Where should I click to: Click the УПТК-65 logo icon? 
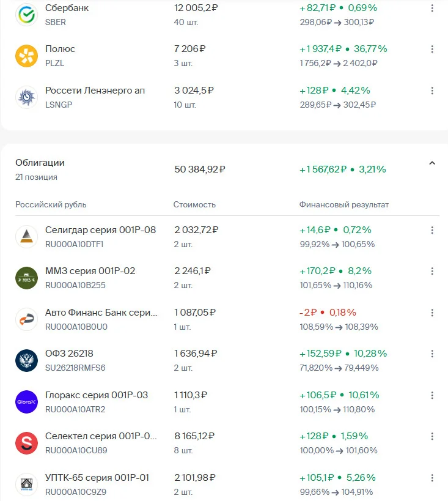[26, 484]
